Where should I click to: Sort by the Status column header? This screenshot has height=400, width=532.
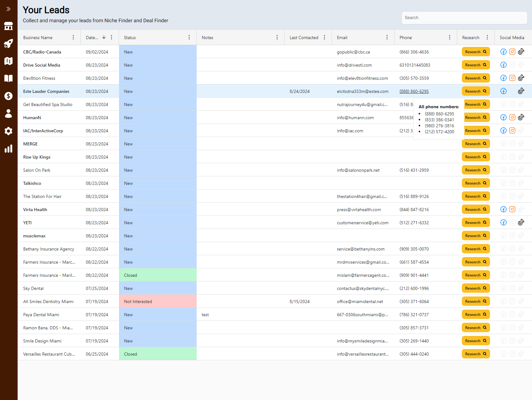point(130,38)
